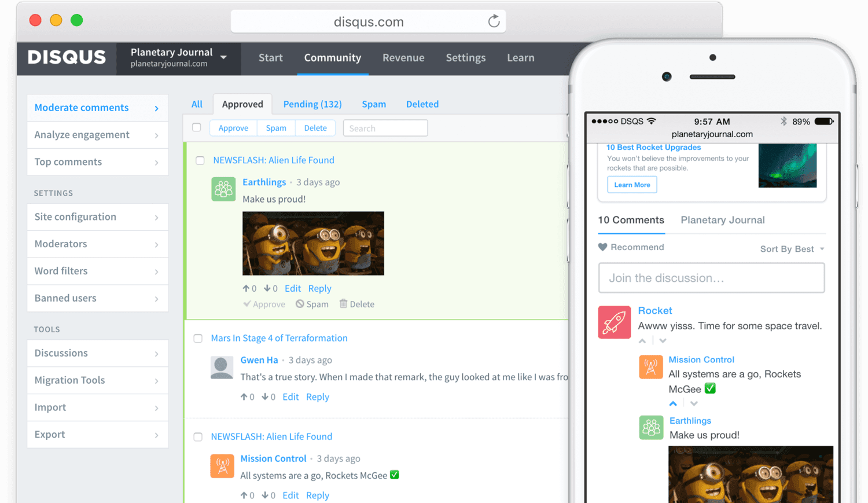This screenshot has width=868, height=503.
Task: Click the Earthlings avatar in moderation list
Action: (x=223, y=189)
